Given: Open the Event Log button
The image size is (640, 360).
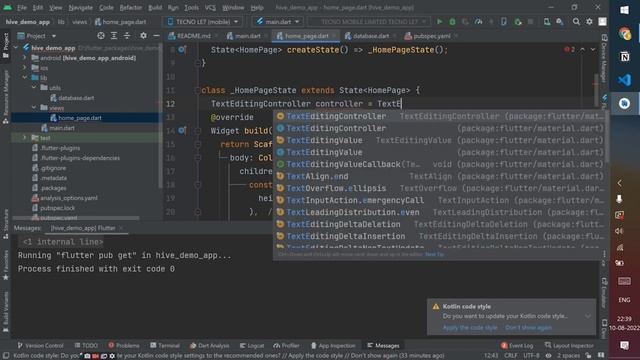Looking at the screenshot, I should click(517, 345).
